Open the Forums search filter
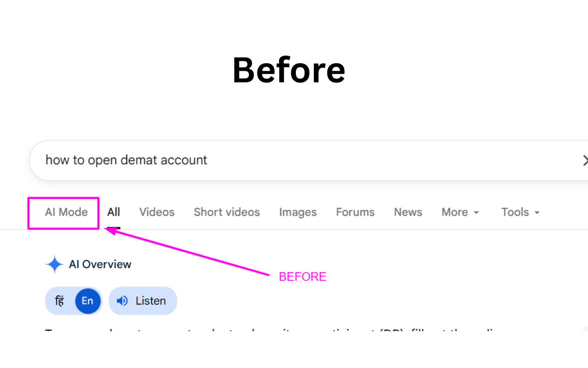This screenshot has height=368, width=588. click(x=355, y=212)
